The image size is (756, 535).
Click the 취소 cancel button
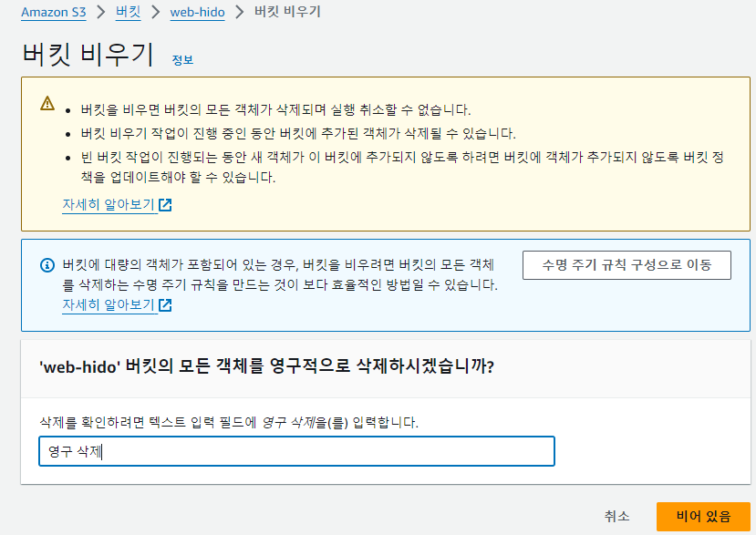pyautogui.click(x=616, y=516)
